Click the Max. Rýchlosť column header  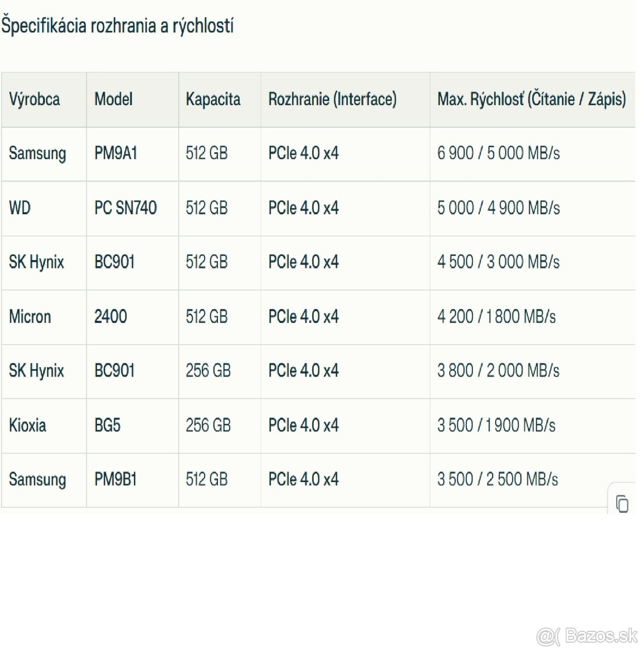point(532,99)
